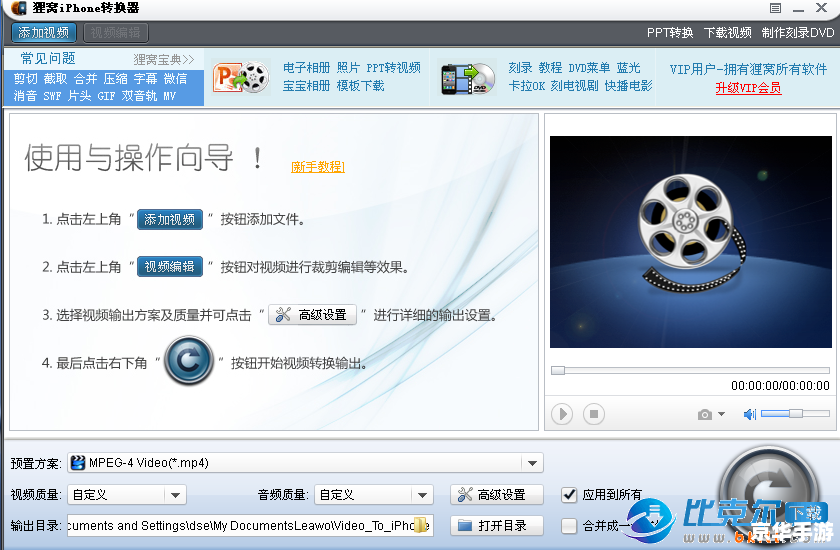Click the 卡拉OK link
840x550 pixels.
point(527,86)
